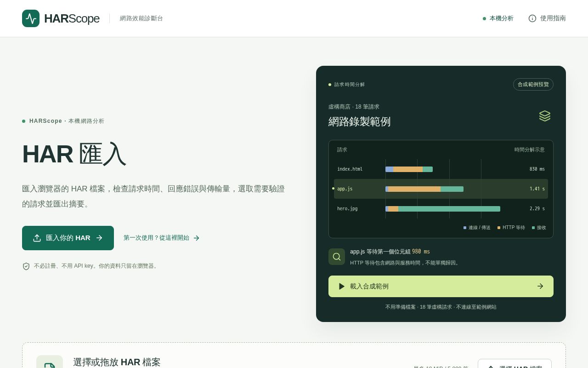Viewport: 588px width, 368px height.
Task: Click the info icon beside 使用指南
Action: coord(532,18)
